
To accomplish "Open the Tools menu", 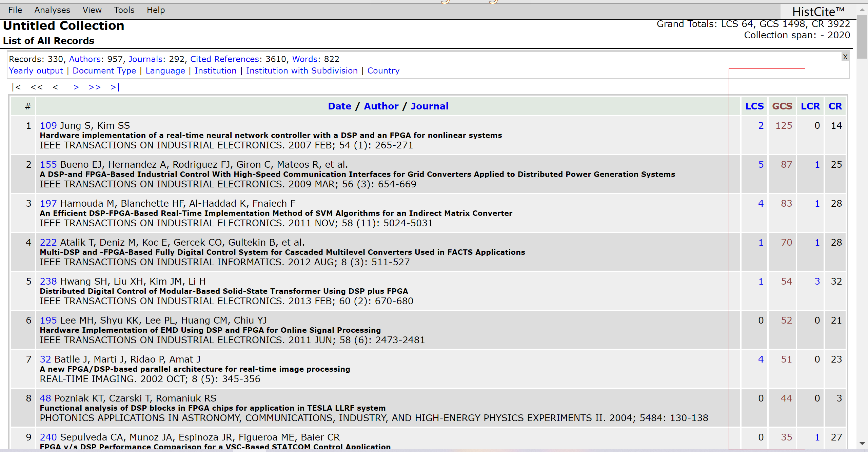I will pyautogui.click(x=124, y=10).
